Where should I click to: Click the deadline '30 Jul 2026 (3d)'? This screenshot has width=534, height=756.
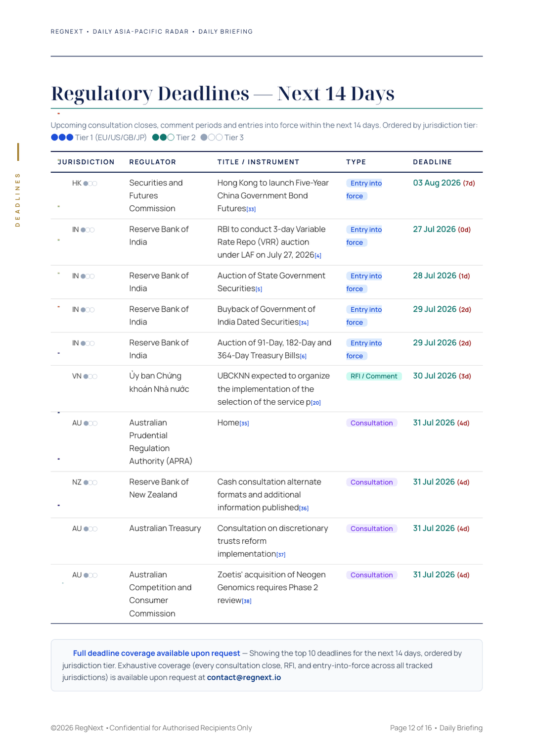[442, 376]
